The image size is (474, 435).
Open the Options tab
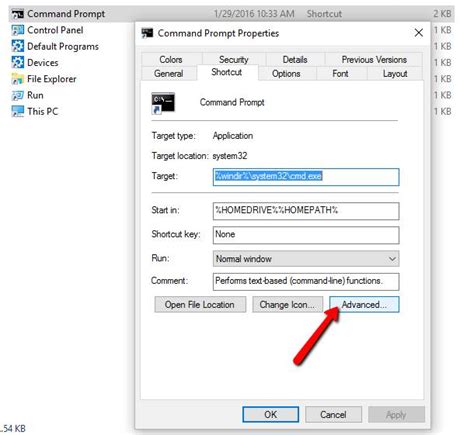click(286, 73)
